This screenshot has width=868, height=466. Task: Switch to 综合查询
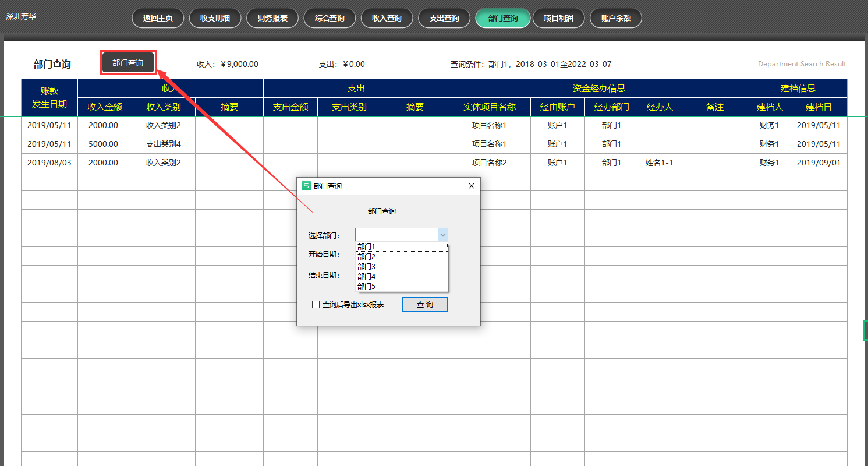point(330,18)
